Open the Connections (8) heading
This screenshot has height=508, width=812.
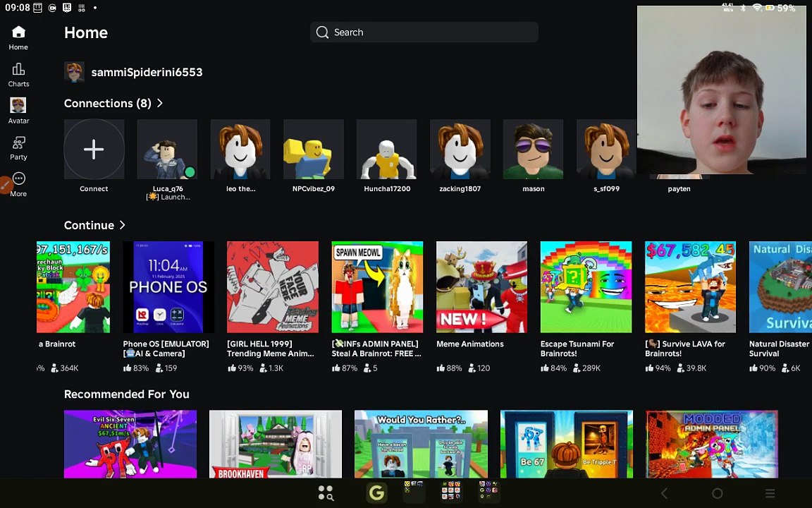coord(107,103)
